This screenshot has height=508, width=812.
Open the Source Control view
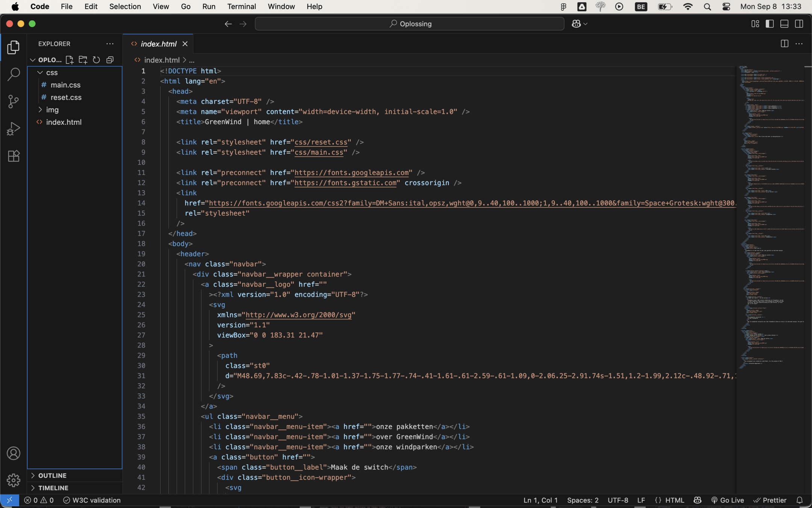[14, 102]
